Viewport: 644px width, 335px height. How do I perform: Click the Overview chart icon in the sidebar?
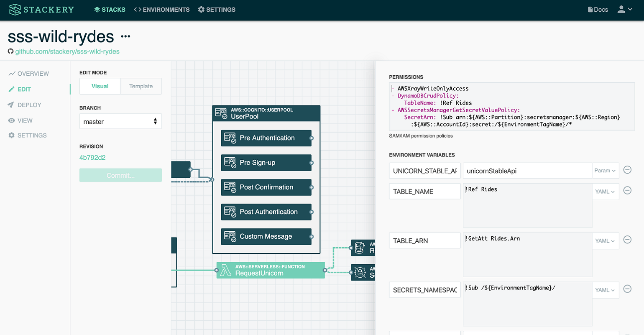(x=13, y=73)
